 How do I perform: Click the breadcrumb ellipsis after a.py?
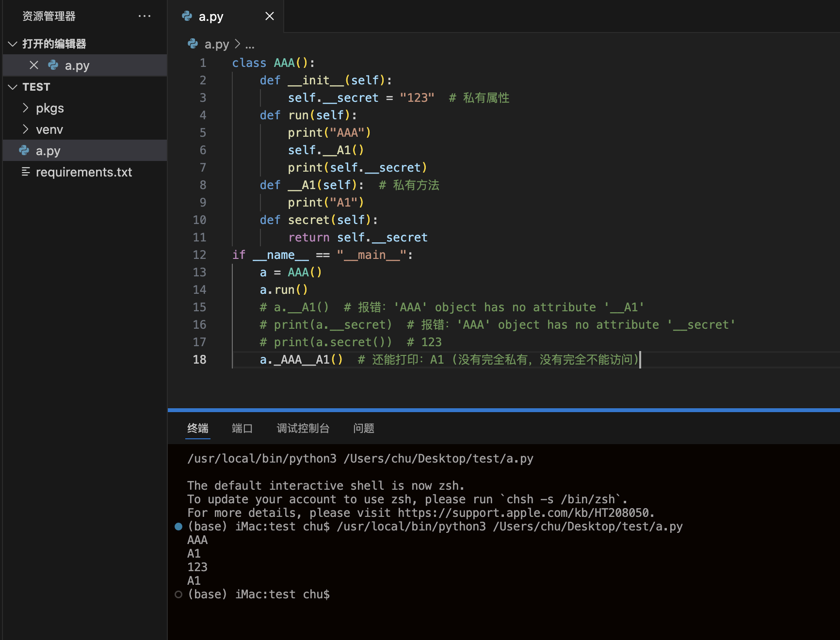pyautogui.click(x=250, y=45)
